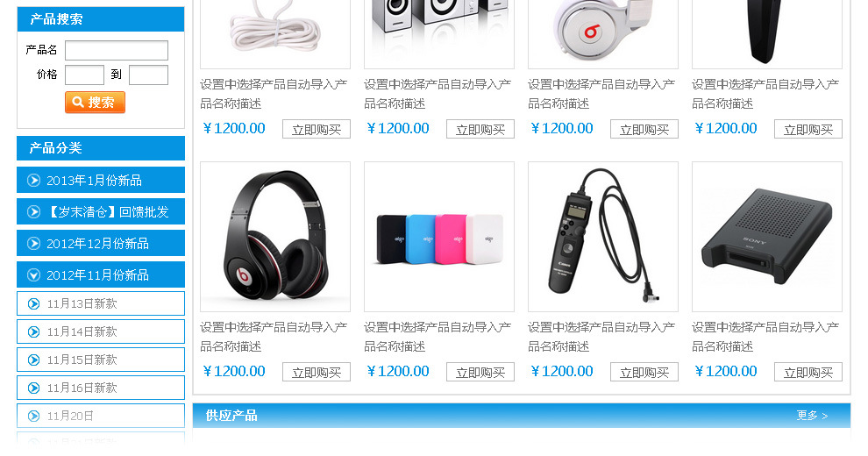Click the orange 搜索 search button

coord(95,103)
